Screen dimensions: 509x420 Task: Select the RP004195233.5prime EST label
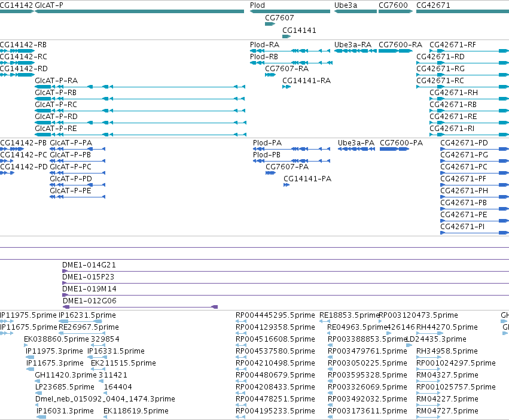[275, 411]
